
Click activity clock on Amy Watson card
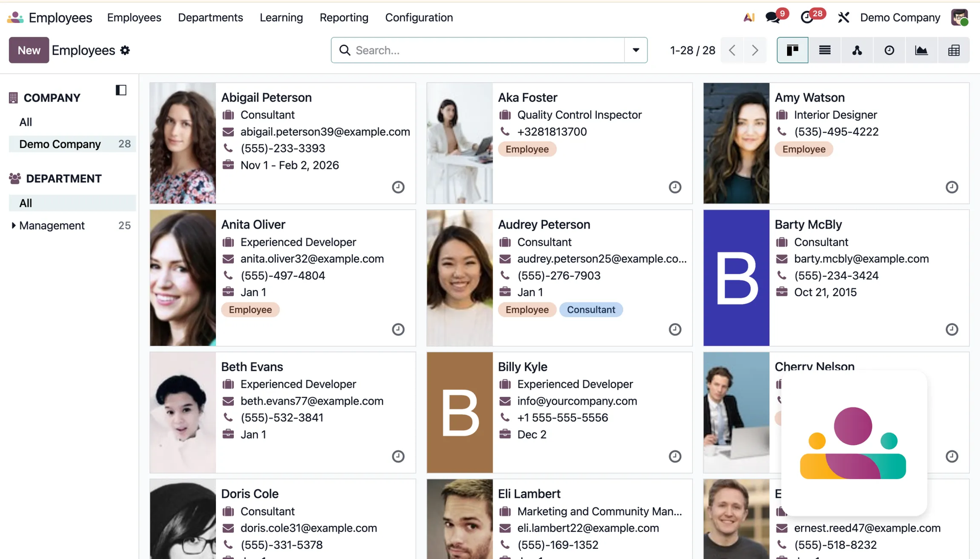(x=951, y=187)
